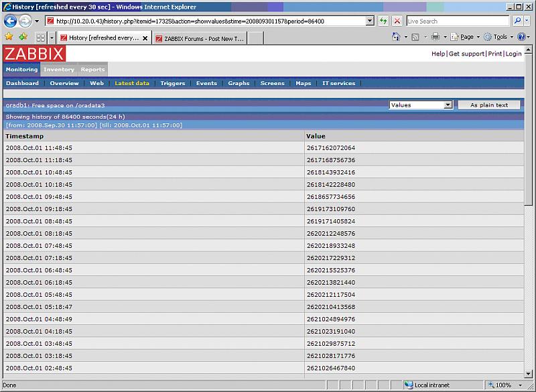Viewport: 536px width, 392px height.
Task: Expand the Tools menu dropdown
Action: point(499,37)
